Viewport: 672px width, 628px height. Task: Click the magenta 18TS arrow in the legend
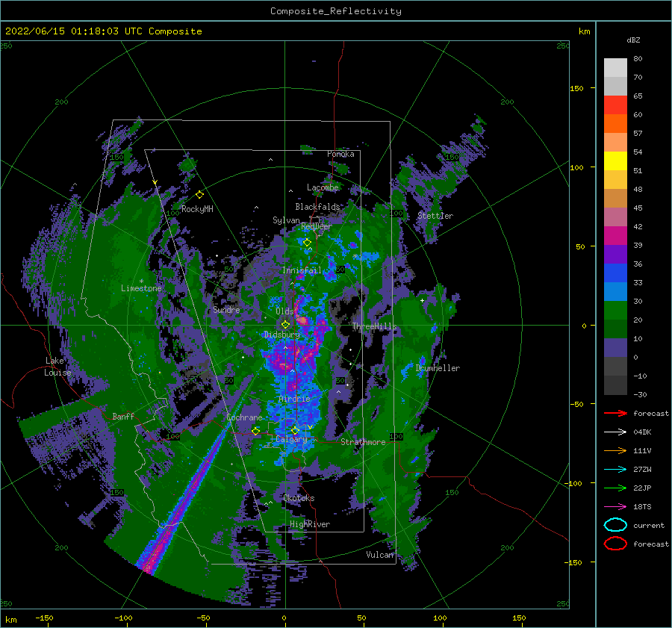[x=615, y=507]
